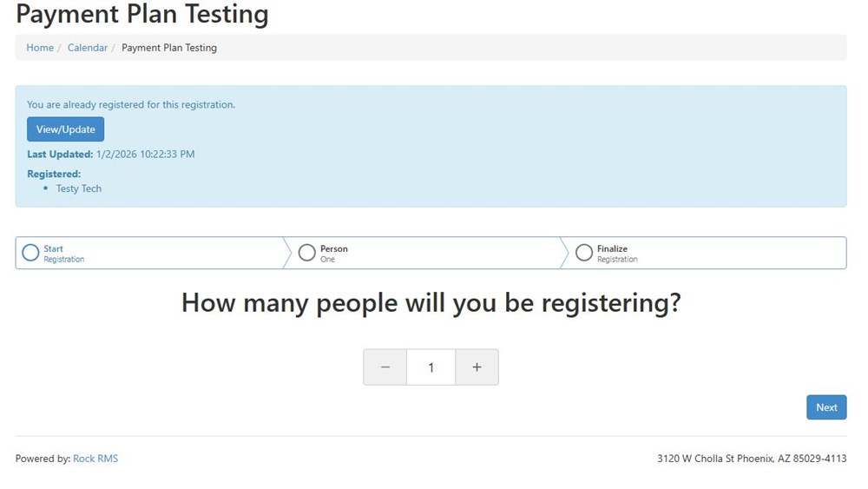Viewport: 868px width, 489px height.
Task: Open the Home breadcrumb link
Action: [x=40, y=48]
